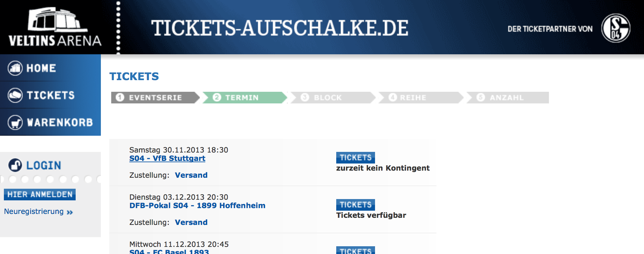Click the TICKETS-AUFSCHALKE.DE site title
Screen dimensions: 644x254
(280, 28)
